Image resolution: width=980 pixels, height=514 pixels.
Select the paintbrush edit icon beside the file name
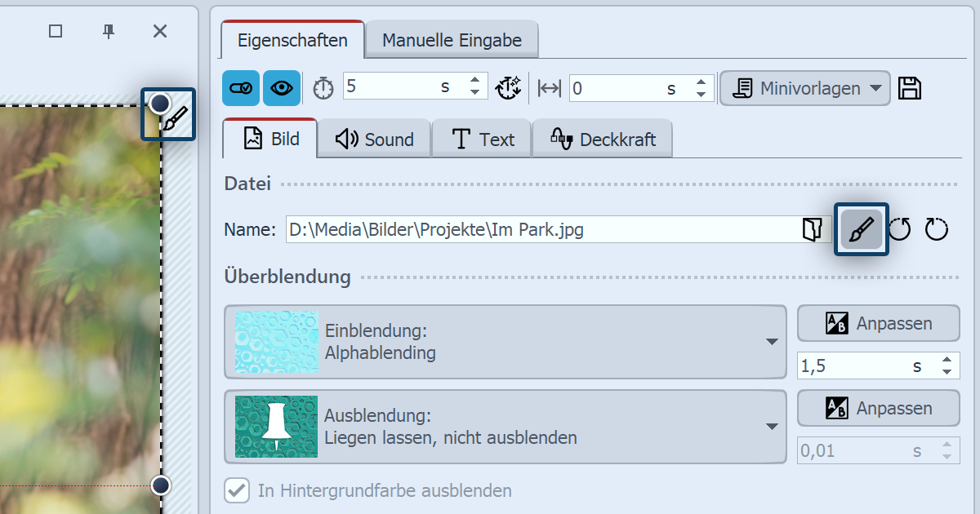(x=861, y=229)
